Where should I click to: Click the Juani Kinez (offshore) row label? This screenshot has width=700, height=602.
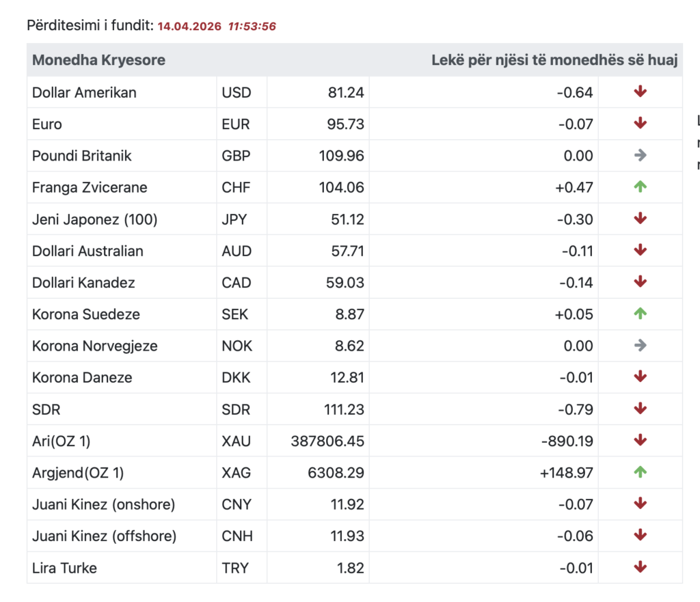coord(104,536)
